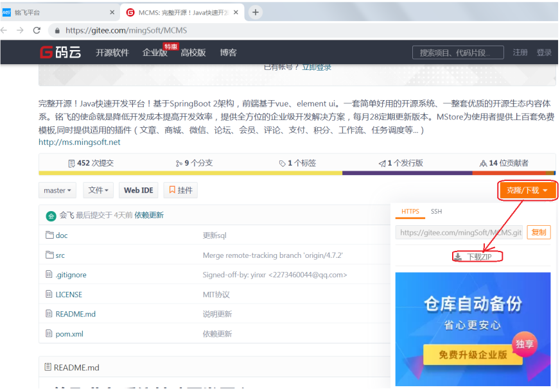Expand the 克隆/下载 dropdown button
Screen dimensions: 560x392
point(527,191)
